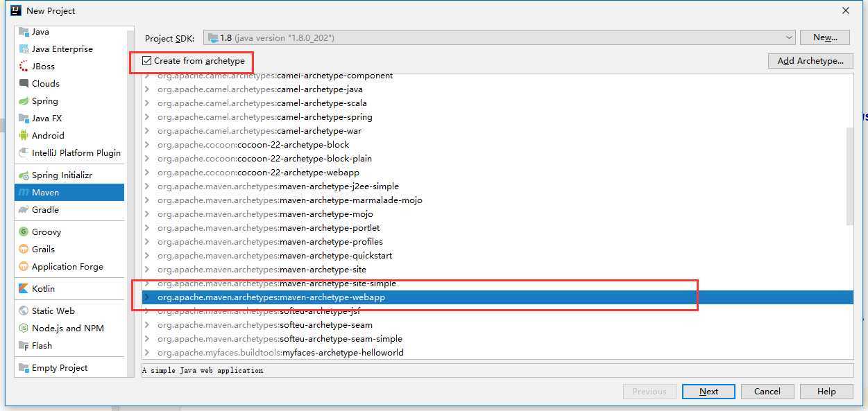Click the Java Enterprise icon
Image resolution: width=868 pixels, height=411 pixels.
pos(24,49)
